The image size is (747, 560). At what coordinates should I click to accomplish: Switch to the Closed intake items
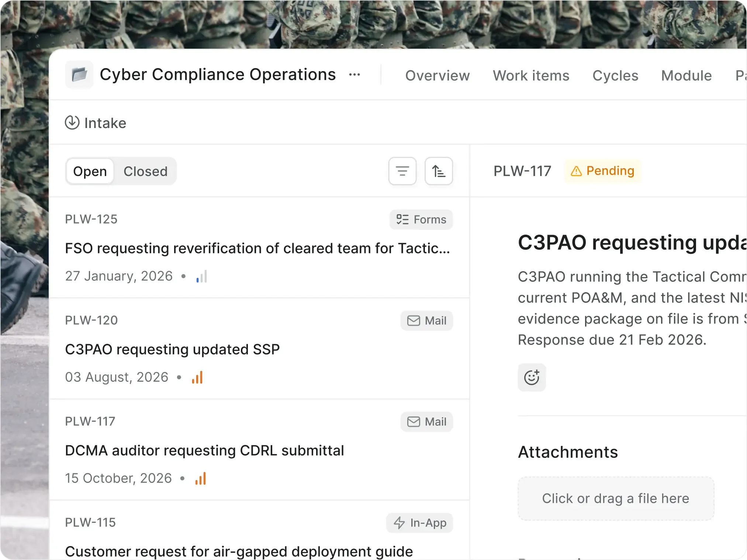pos(145,171)
